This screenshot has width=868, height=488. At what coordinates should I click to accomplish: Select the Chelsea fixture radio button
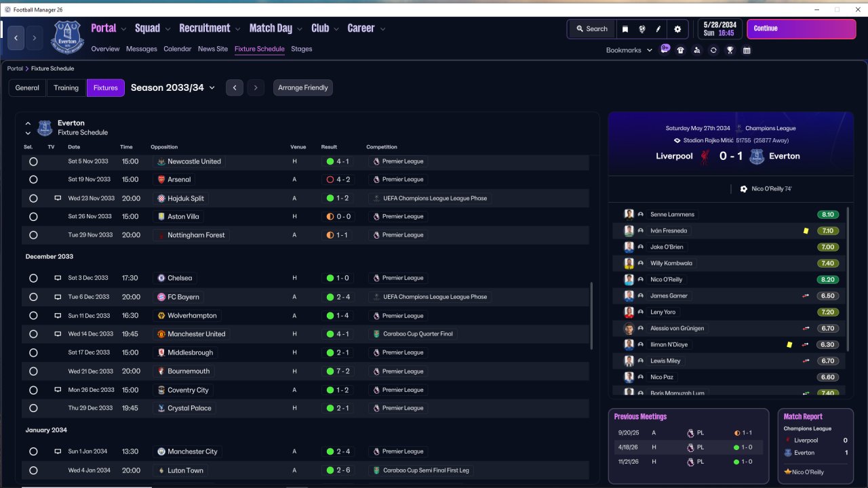(33, 278)
